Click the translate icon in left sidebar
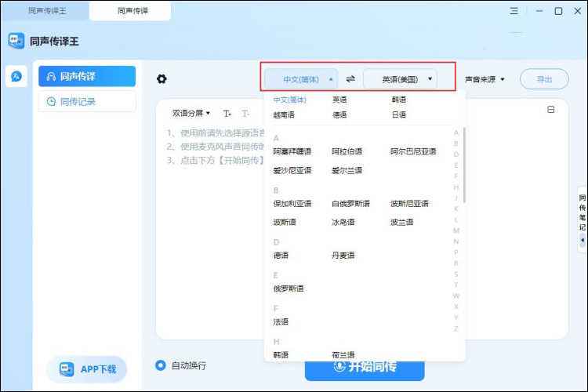Screen dimensions: 588x392 point(16,77)
